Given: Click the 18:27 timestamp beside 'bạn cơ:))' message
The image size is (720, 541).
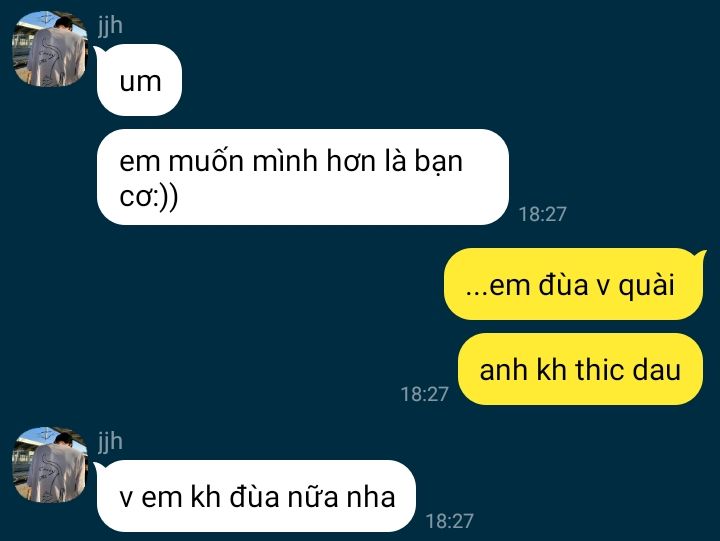Looking at the screenshot, I should click(x=542, y=214).
